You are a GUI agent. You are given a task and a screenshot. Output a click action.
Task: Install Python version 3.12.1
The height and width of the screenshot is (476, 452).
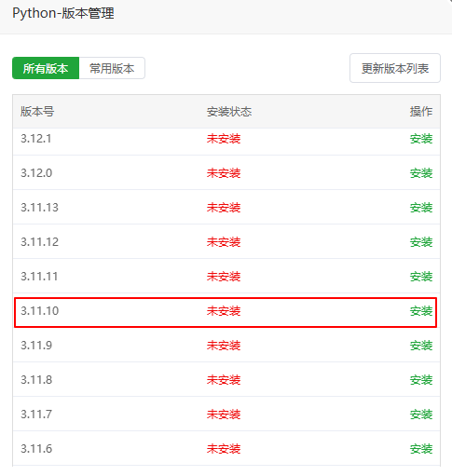421,139
